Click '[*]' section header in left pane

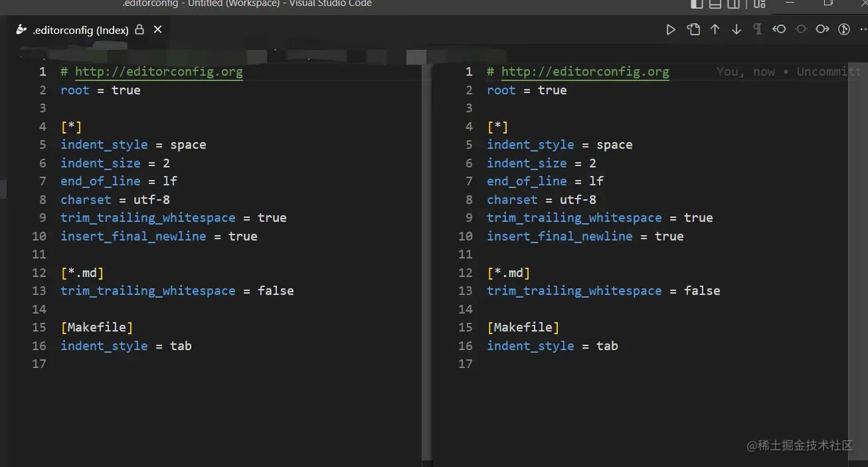(71, 127)
